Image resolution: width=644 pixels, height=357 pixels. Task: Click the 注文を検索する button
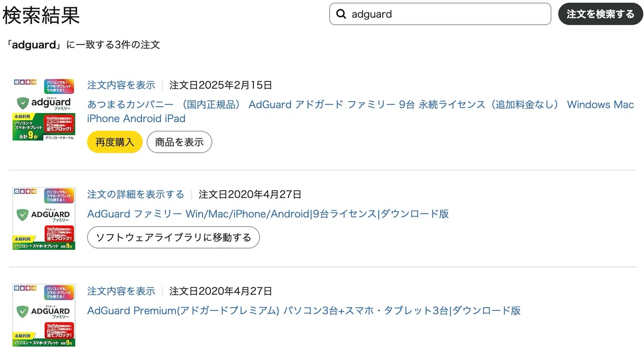point(601,14)
